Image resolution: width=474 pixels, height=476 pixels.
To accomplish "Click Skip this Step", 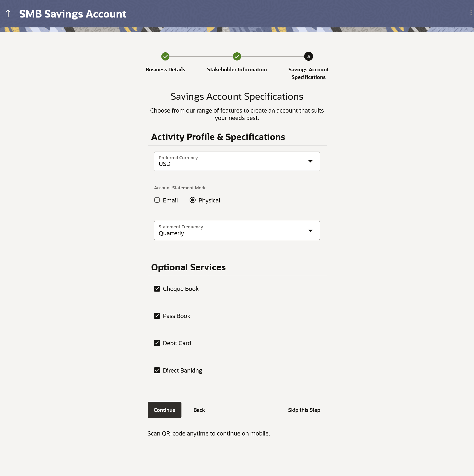I will pyautogui.click(x=304, y=410).
